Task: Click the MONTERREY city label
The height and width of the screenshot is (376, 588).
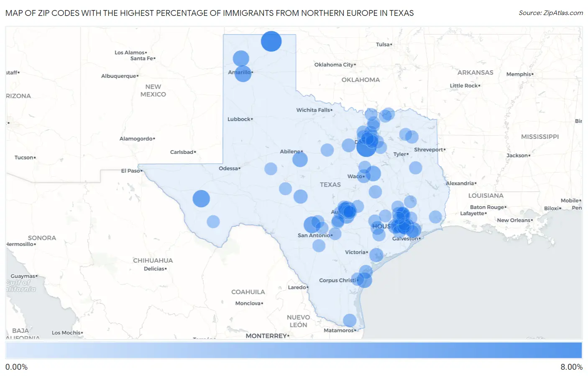Action: (x=266, y=336)
